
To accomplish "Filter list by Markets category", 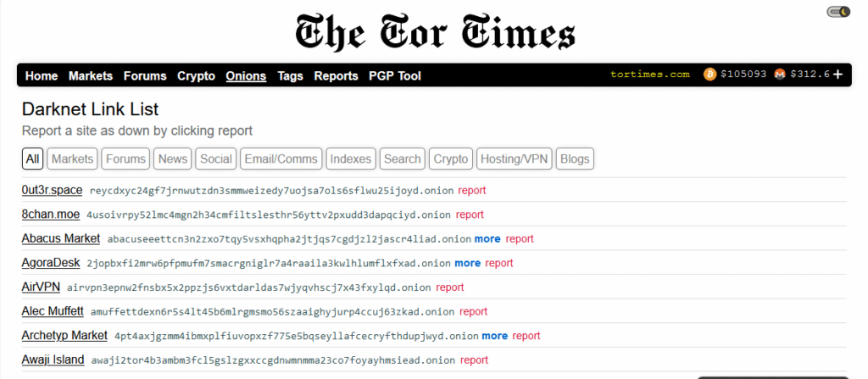I will coord(73,159).
